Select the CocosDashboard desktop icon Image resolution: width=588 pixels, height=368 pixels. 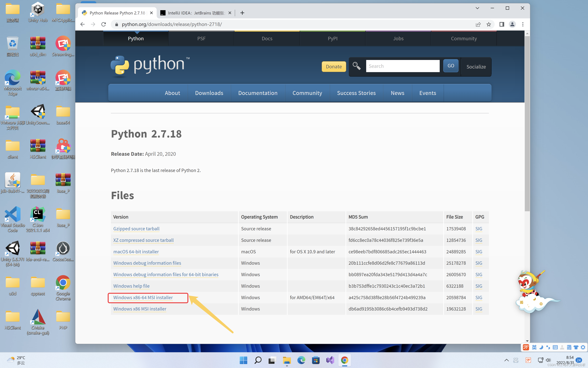pos(63,251)
